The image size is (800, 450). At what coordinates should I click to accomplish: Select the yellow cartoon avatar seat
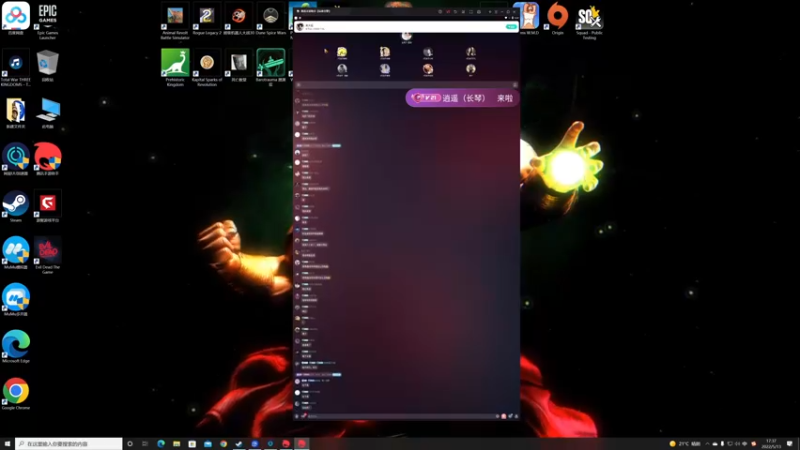click(342, 53)
